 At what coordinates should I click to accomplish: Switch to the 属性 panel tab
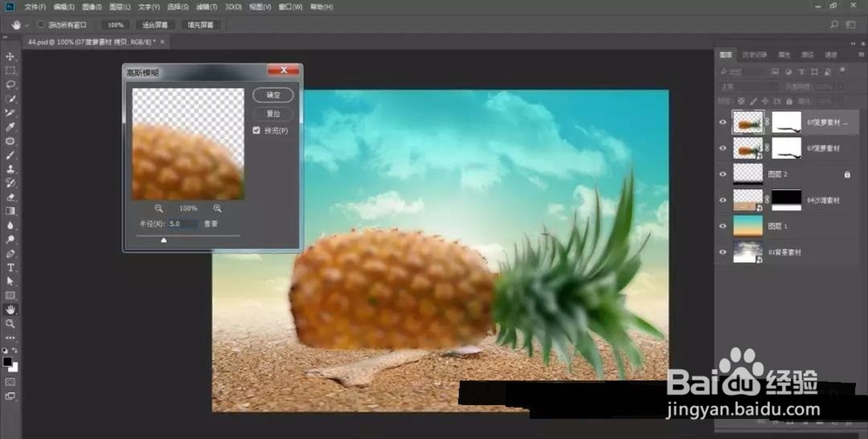coord(785,55)
